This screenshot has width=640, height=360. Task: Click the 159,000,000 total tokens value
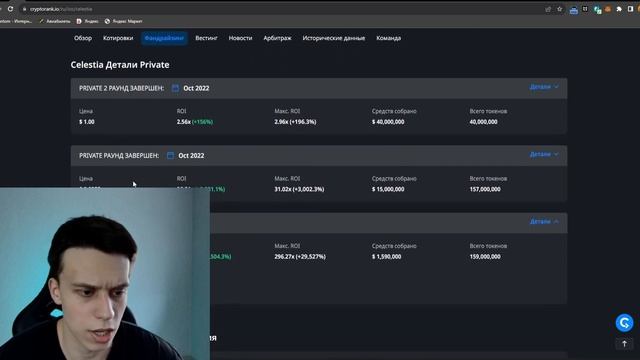tap(485, 256)
